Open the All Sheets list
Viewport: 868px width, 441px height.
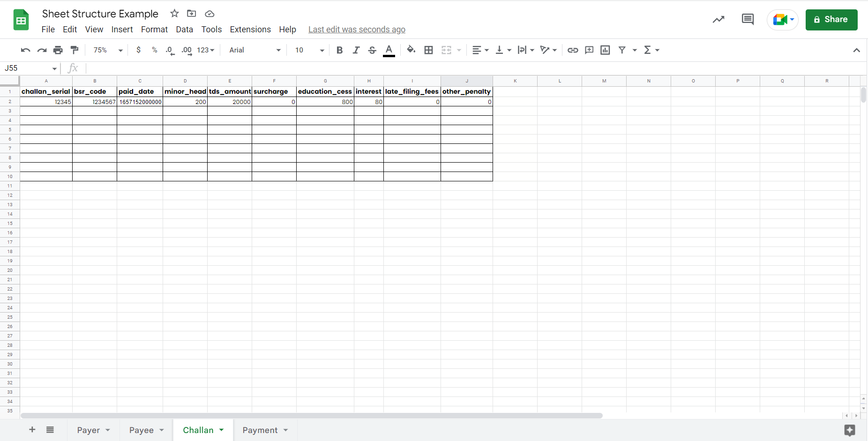[50, 430]
